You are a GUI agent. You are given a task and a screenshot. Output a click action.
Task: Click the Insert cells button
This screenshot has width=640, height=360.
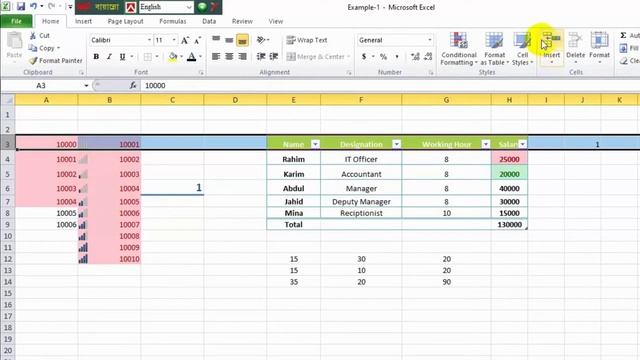pyautogui.click(x=551, y=48)
